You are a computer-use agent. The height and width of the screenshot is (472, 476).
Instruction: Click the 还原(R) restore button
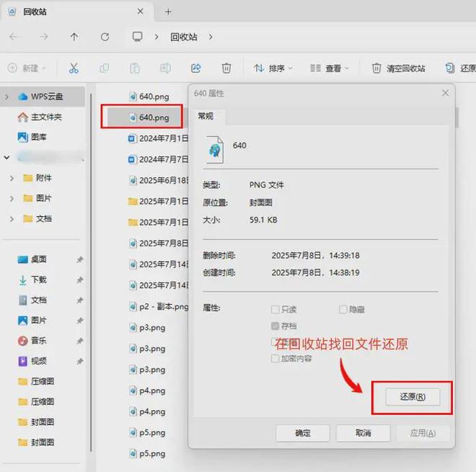(x=413, y=397)
